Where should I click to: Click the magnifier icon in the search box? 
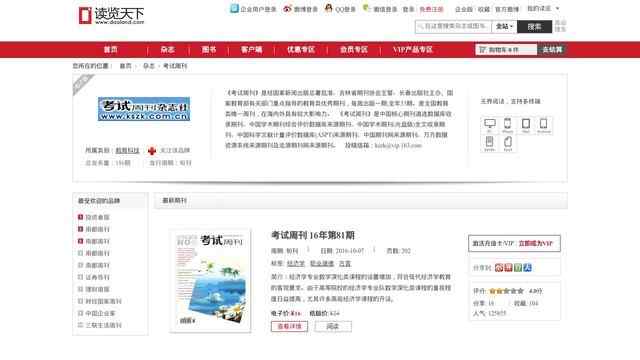pos(420,26)
